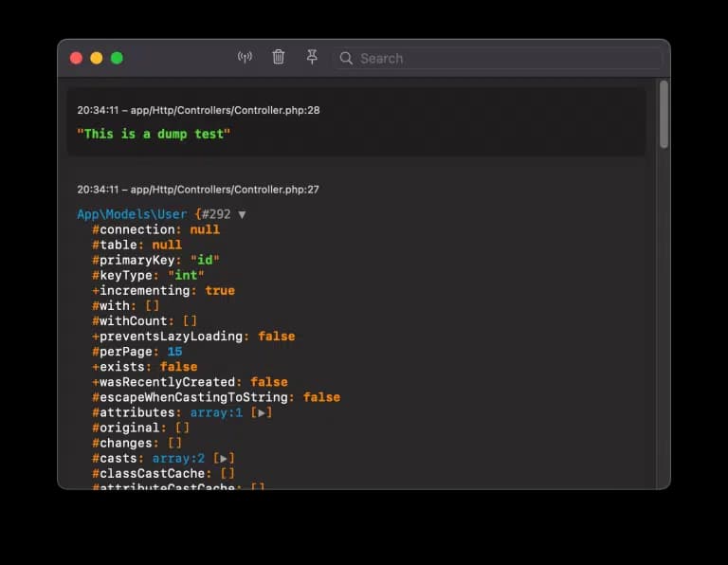Pin the window on top
Viewport: 728px width, 565px height.
coord(312,57)
